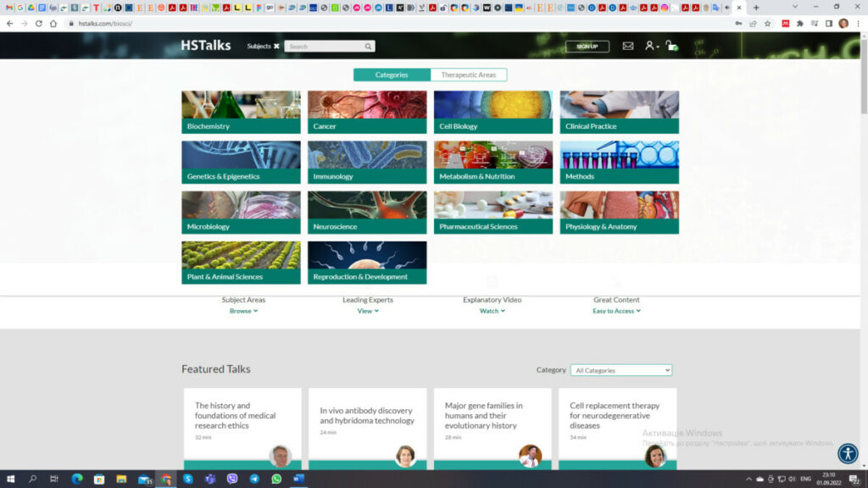Screen dimensions: 868x488
Task: Click the padlock access icon in header
Action: tap(670, 46)
